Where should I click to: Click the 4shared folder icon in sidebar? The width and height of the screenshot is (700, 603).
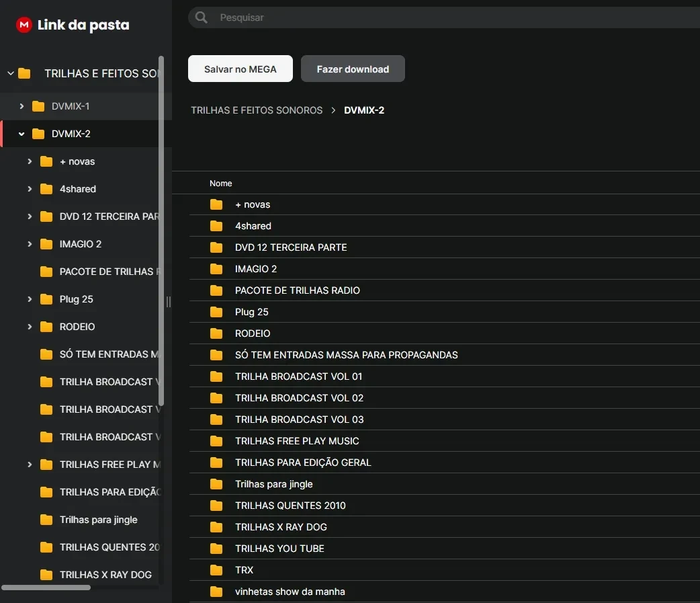pos(46,189)
